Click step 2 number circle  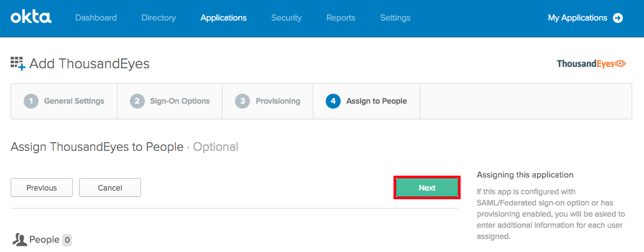(137, 101)
